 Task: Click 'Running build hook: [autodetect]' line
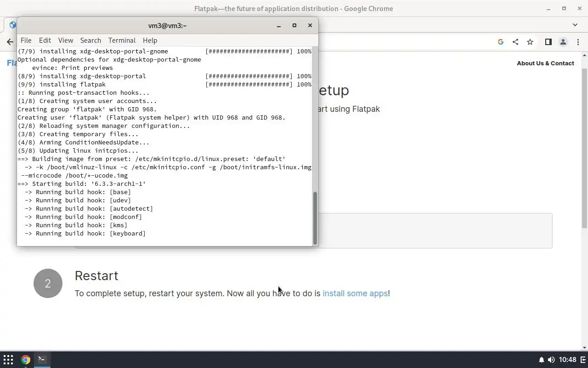[89, 209]
